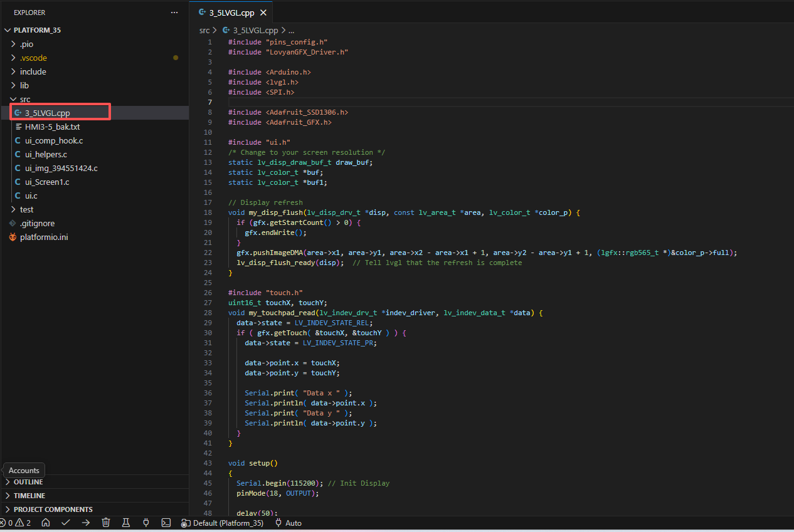This screenshot has width=794, height=532.
Task: Click the errors and warnings indicator
Action: [x=16, y=523]
